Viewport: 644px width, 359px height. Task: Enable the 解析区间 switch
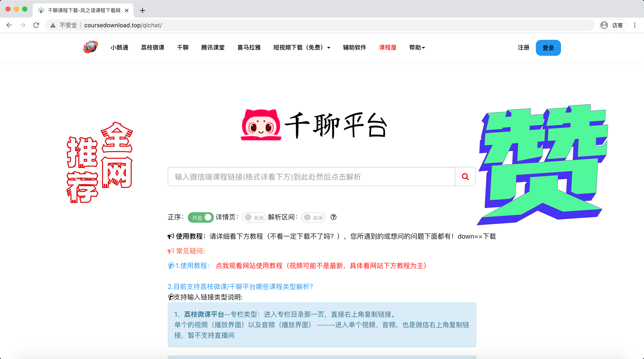point(313,217)
